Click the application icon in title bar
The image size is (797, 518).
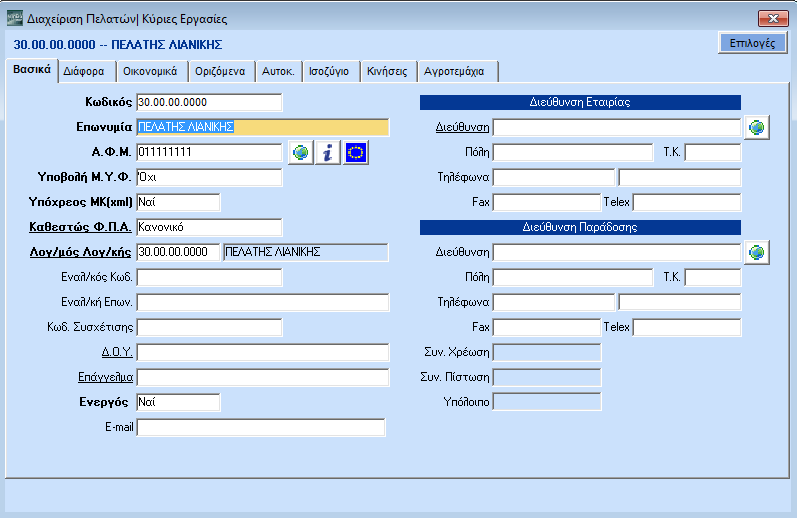(15, 18)
